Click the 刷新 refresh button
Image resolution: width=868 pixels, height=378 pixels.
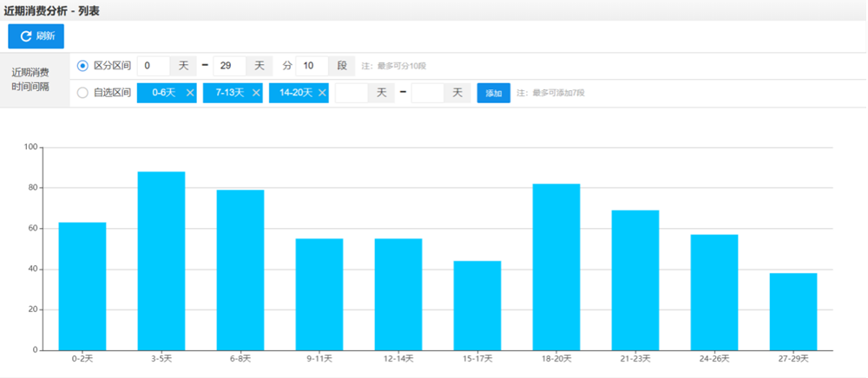[x=36, y=36]
